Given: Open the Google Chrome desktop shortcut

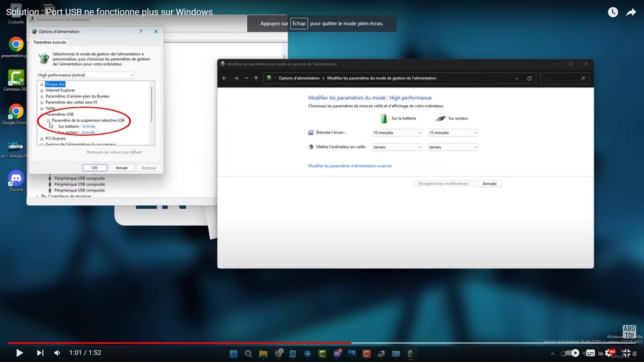Looking at the screenshot, I should pyautogui.click(x=16, y=114).
